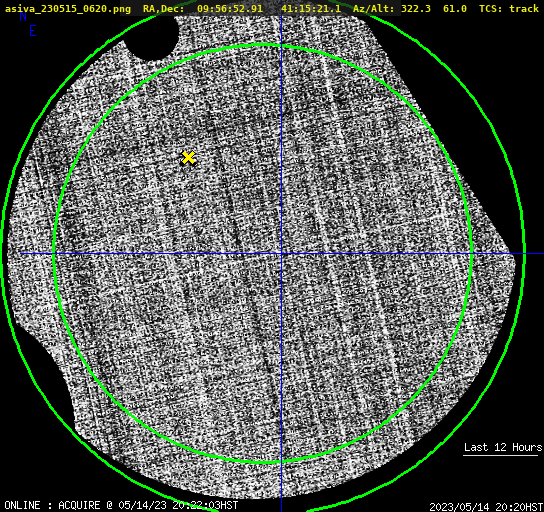Viewport: 544px width, 512px height.
Task: Click the blue N compass label
Action: tap(23, 16)
